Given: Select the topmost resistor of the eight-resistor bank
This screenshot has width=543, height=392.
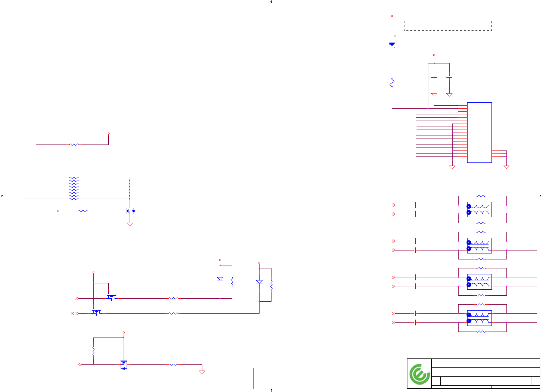Looking at the screenshot, I should (74, 178).
